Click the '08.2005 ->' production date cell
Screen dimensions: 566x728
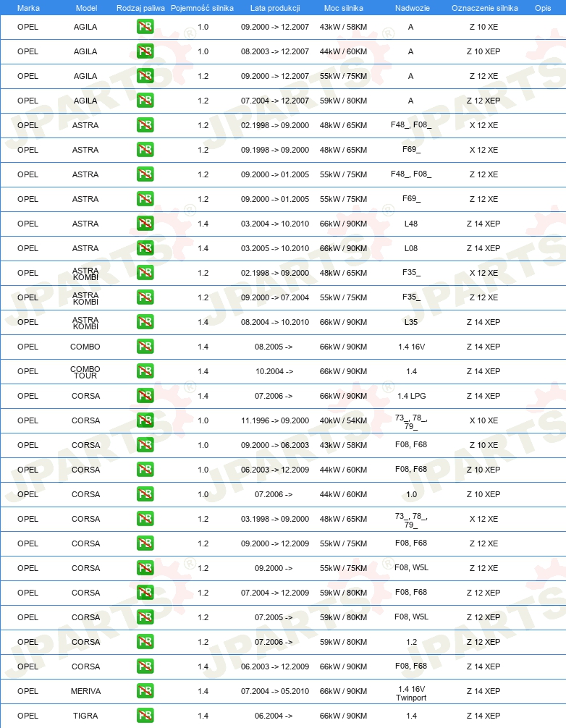[274, 347]
